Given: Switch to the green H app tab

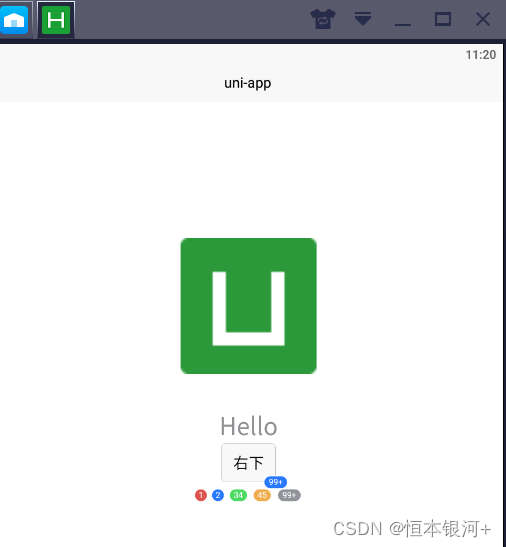Looking at the screenshot, I should click(x=56, y=20).
